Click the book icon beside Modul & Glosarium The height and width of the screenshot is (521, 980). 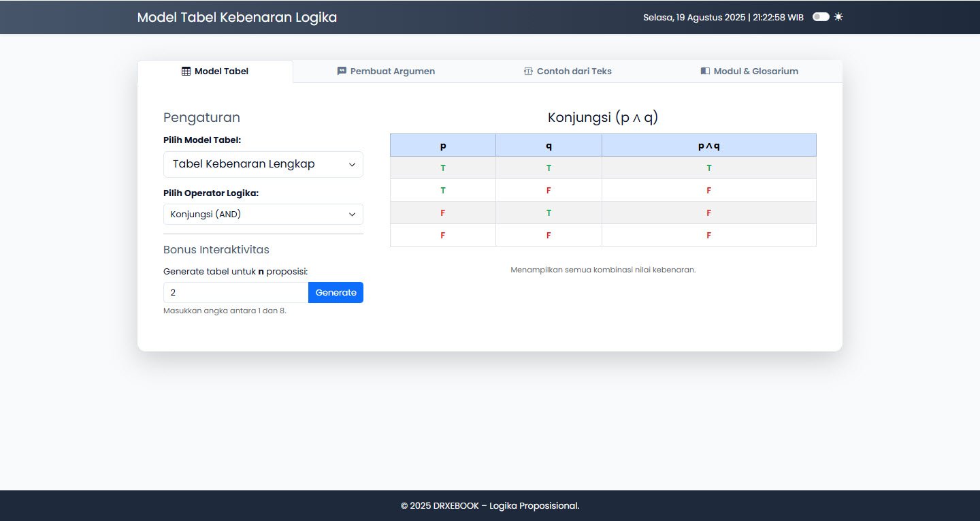[705, 71]
